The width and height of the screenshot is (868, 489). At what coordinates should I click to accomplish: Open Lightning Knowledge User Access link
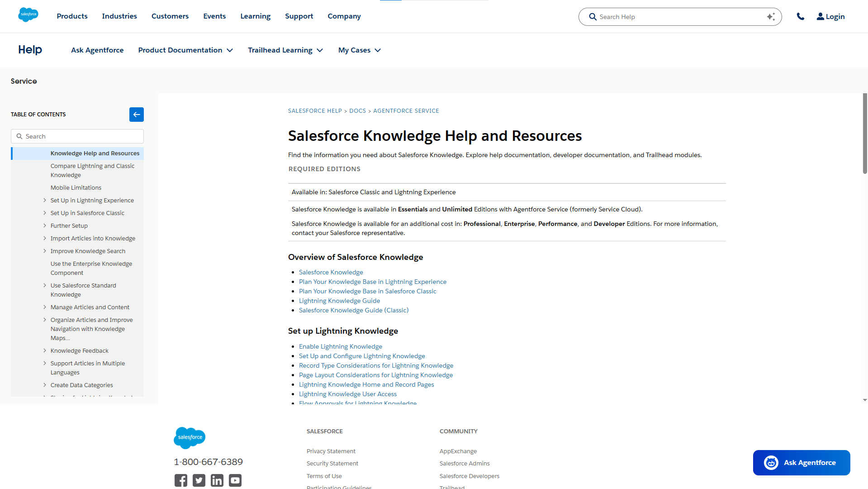coord(348,394)
